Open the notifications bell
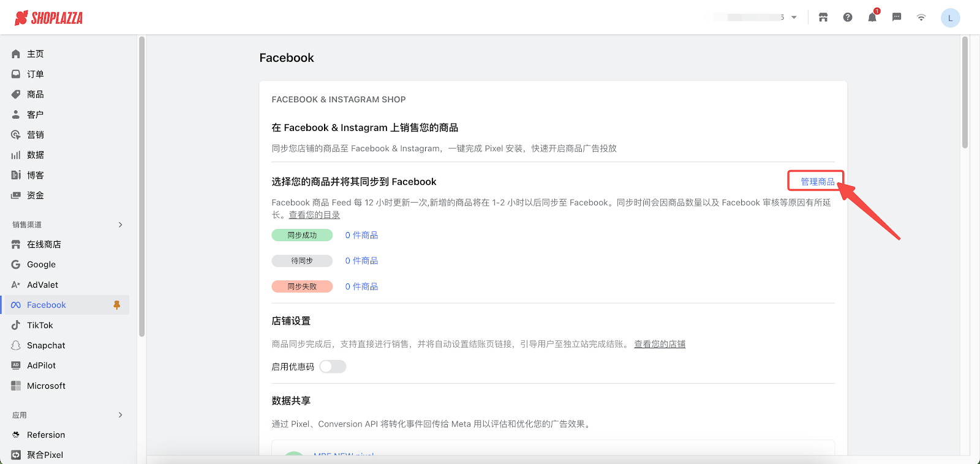 pos(872,17)
